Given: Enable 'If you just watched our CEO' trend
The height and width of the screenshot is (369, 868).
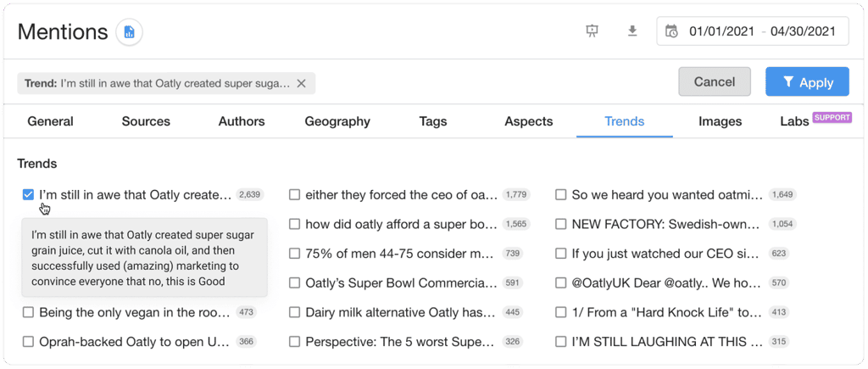Looking at the screenshot, I should pyautogui.click(x=561, y=254).
